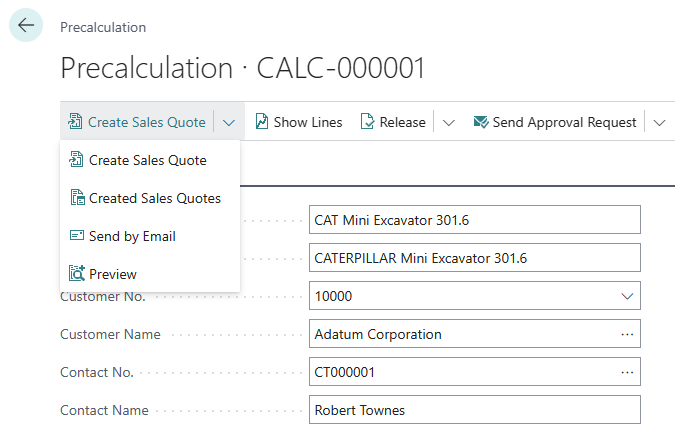Click the back arrow button
The image size is (675, 433).
tap(26, 26)
